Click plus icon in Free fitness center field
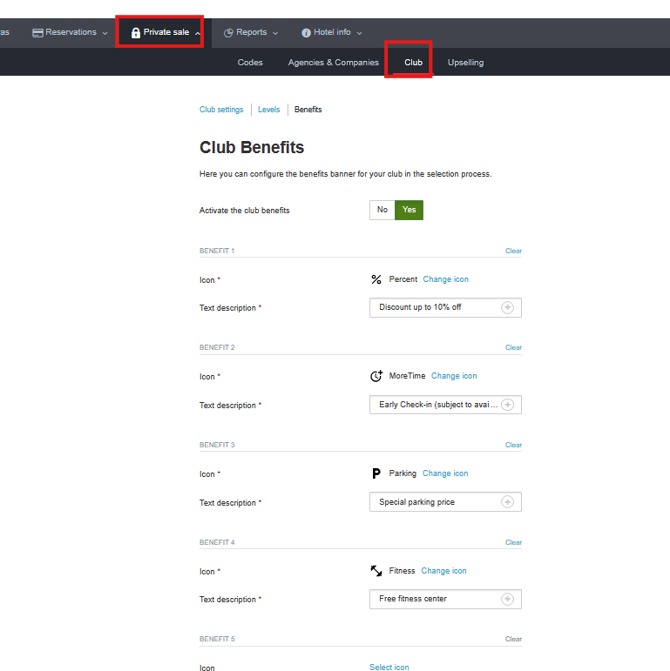670x671 pixels. tap(507, 599)
